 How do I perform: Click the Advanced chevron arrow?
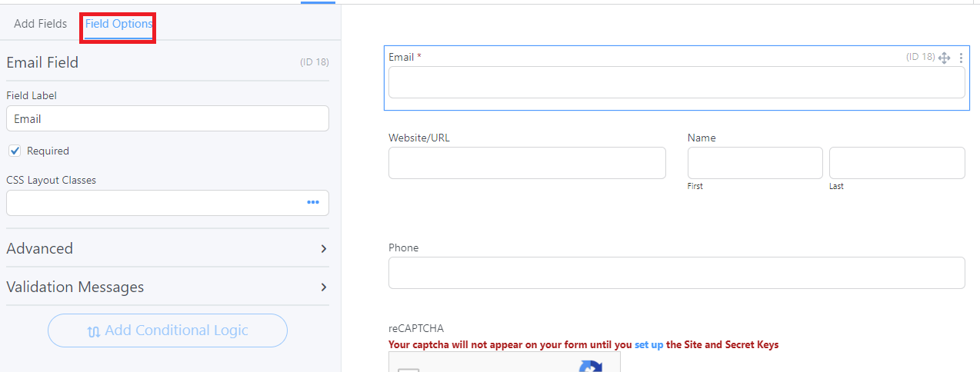(324, 248)
